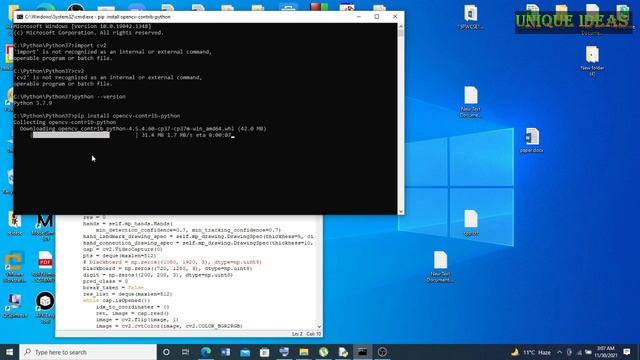Image resolution: width=640 pixels, height=360 pixels.
Task: Open the notification center icon
Action: [x=627, y=352]
